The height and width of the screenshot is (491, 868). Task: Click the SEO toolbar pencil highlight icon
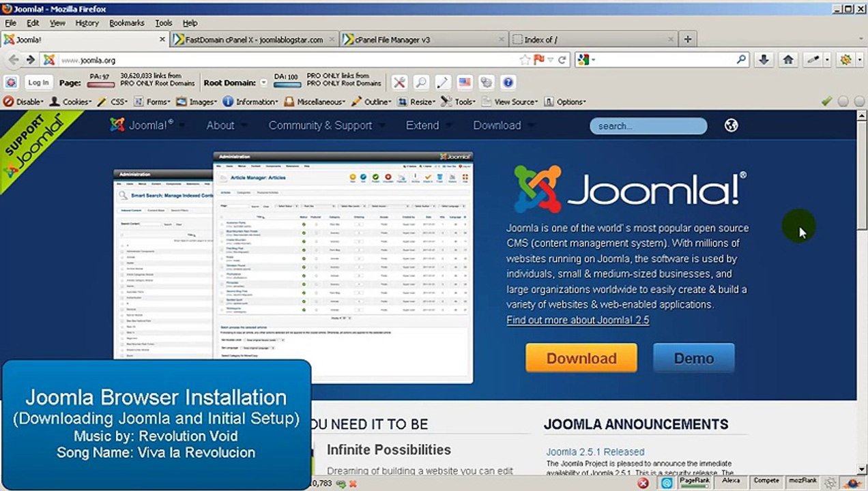443,83
